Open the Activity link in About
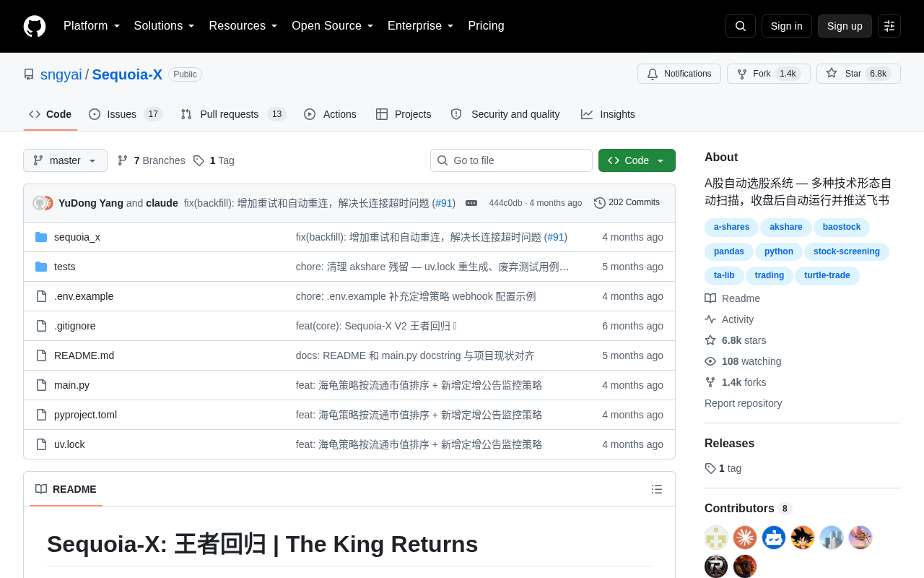 click(729, 319)
